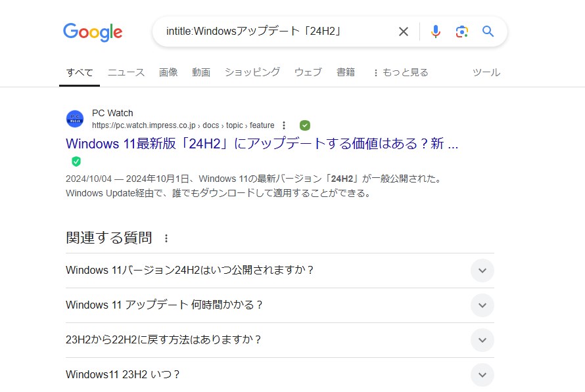
Task: Expand 'Windows11 23H2 いつ' question
Action: pyautogui.click(x=482, y=375)
